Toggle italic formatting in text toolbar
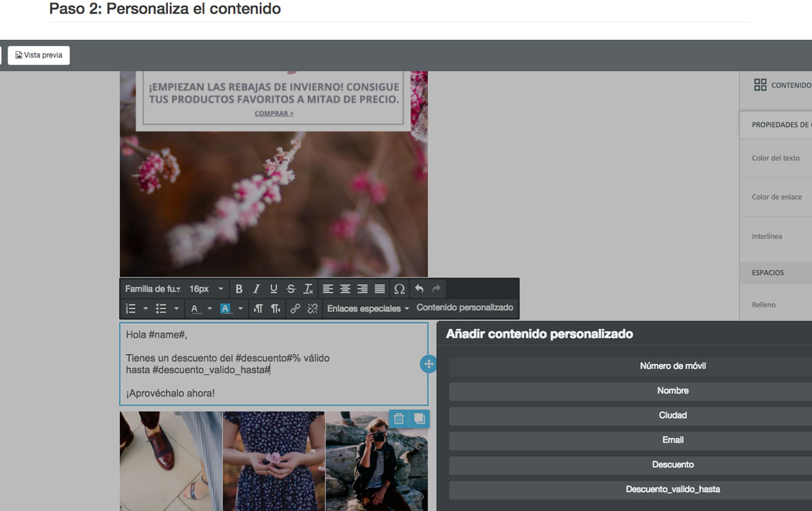 (256, 289)
